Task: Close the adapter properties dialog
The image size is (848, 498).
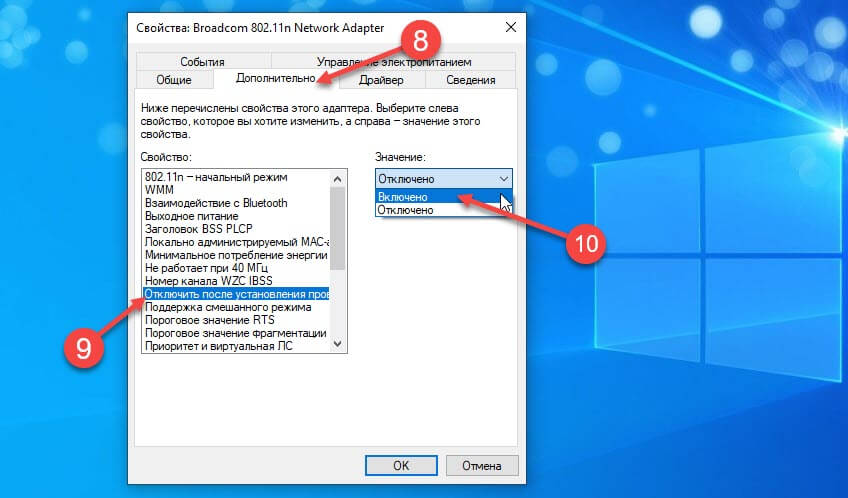Action: 510,28
